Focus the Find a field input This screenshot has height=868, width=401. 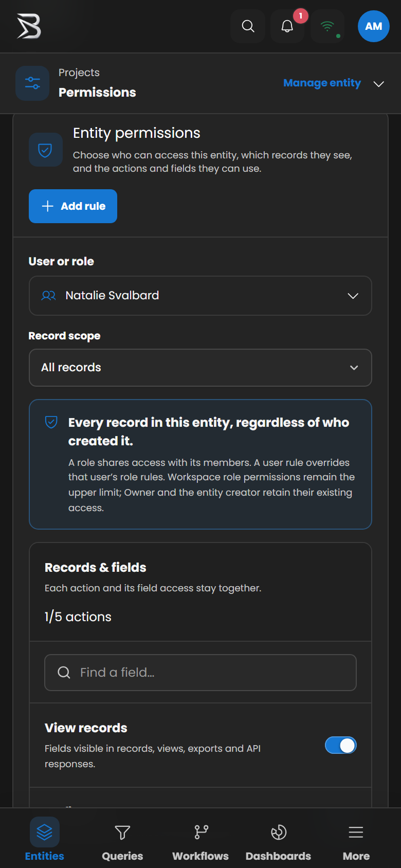pyautogui.click(x=200, y=673)
